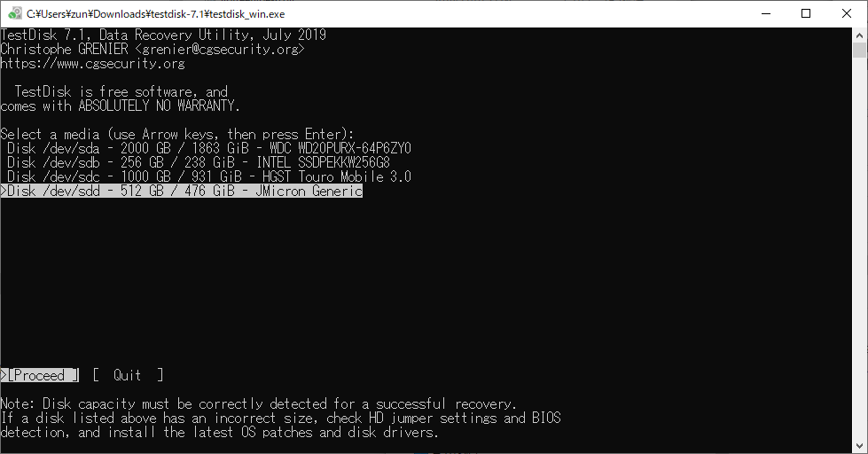Maximize the TestDisk console window
Image resolution: width=868 pixels, height=454 pixels.
point(806,14)
